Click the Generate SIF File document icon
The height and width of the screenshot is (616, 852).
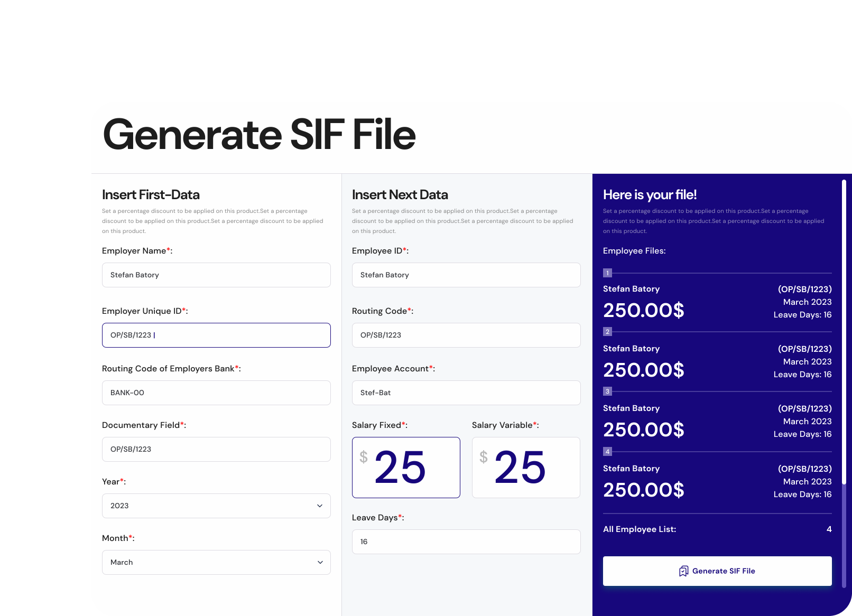(x=683, y=571)
